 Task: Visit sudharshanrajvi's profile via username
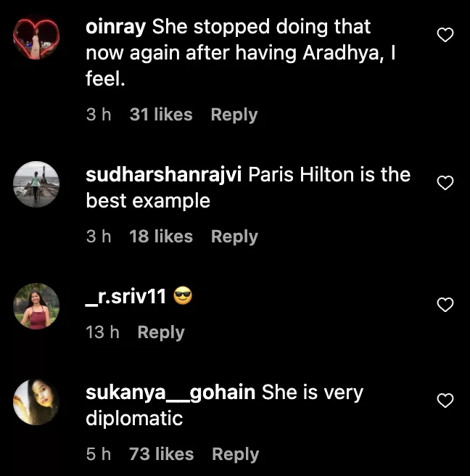164,175
